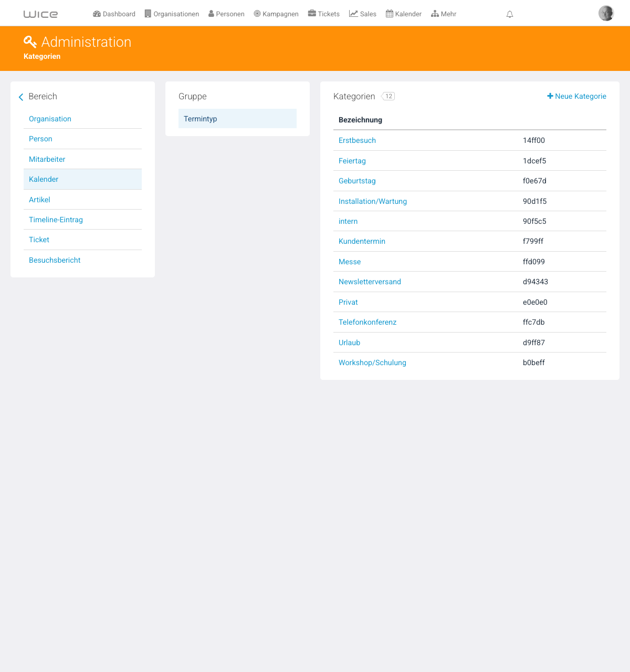The width and height of the screenshot is (630, 672).
Task: Click the Wice logo
Action: [40, 14]
